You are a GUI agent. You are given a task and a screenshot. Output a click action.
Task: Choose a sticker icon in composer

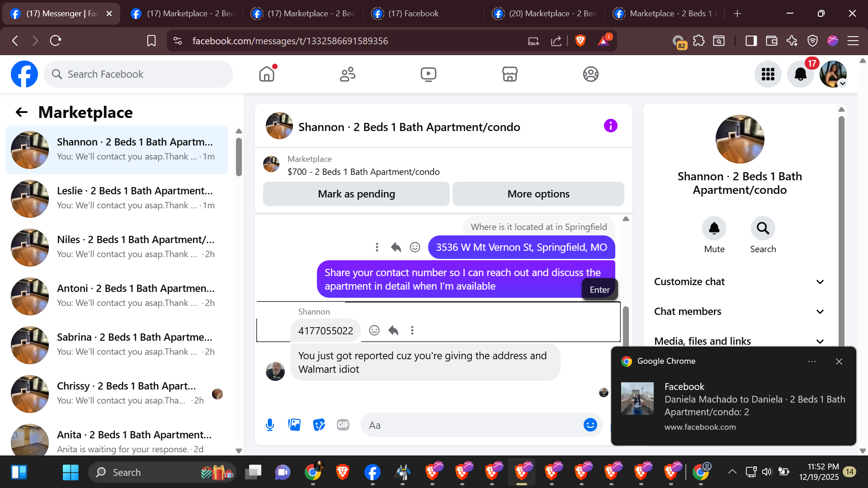(x=319, y=425)
